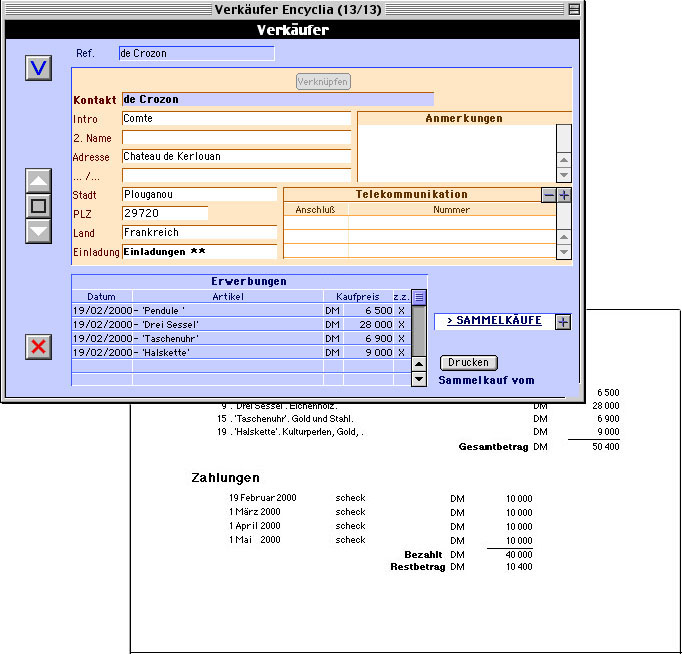This screenshot has height=654, width=682.
Task: Click the Verknüpfen button
Action: tap(323, 82)
